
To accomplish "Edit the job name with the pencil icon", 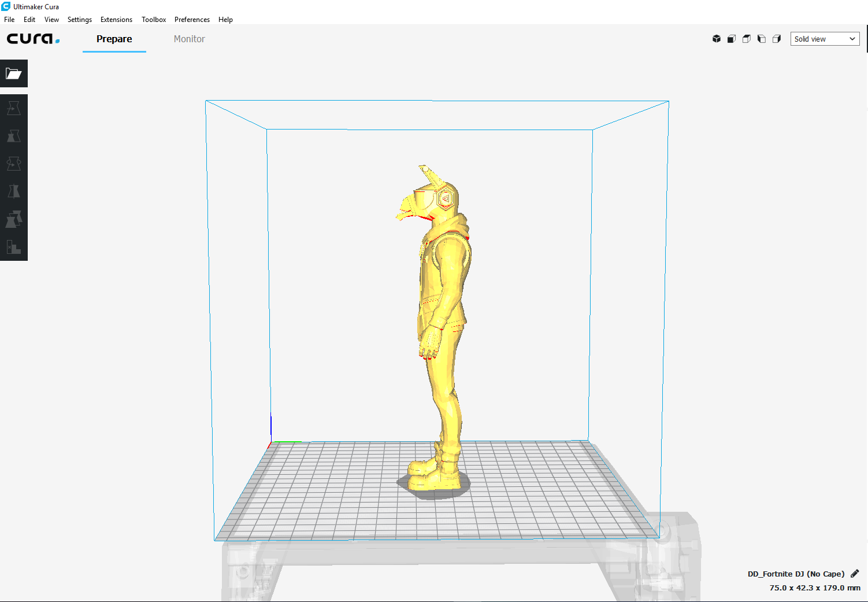I will (855, 574).
